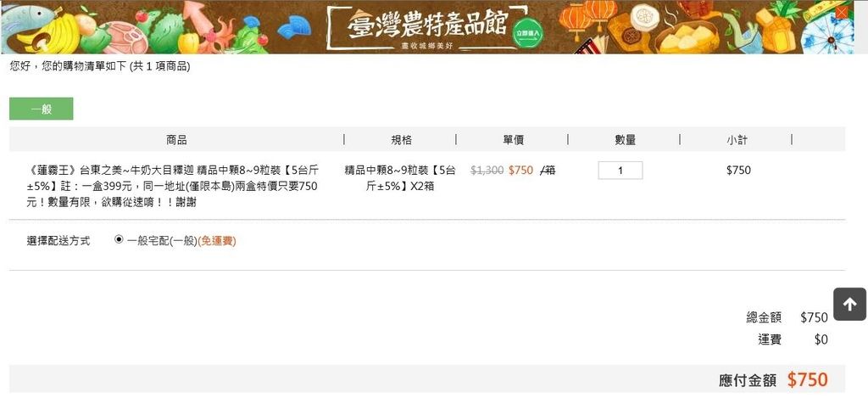Screen dimensions: 868x398
Task: Click the 單價 column header
Action: tap(513, 140)
